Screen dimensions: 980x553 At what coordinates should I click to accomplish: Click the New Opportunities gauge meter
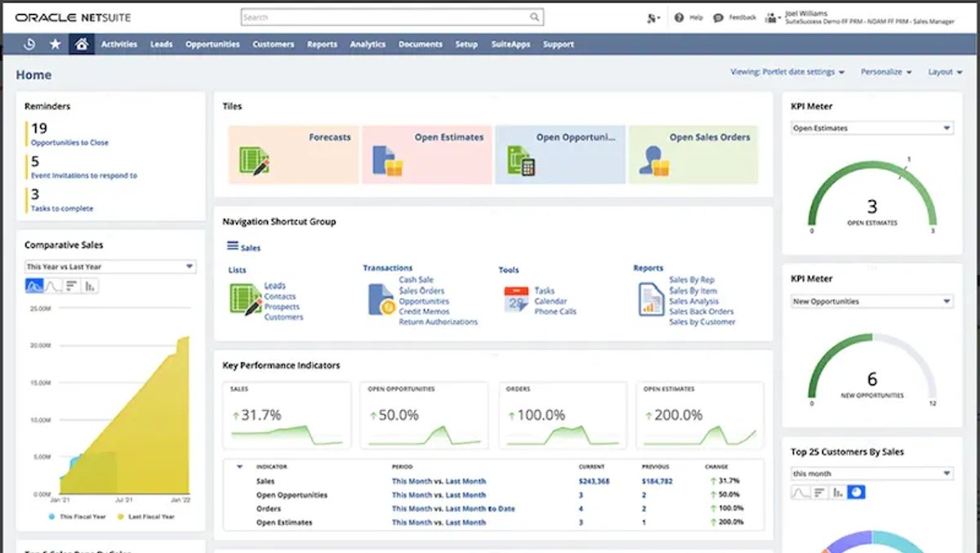point(872,368)
